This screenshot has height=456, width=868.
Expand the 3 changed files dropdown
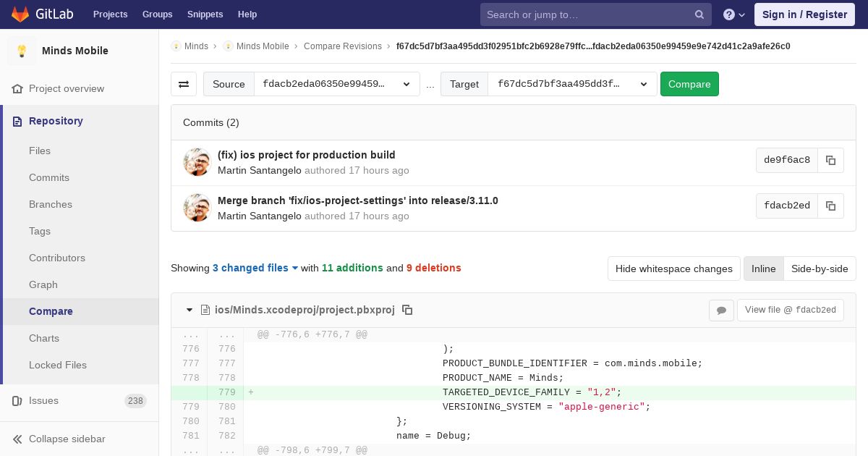tap(255, 268)
